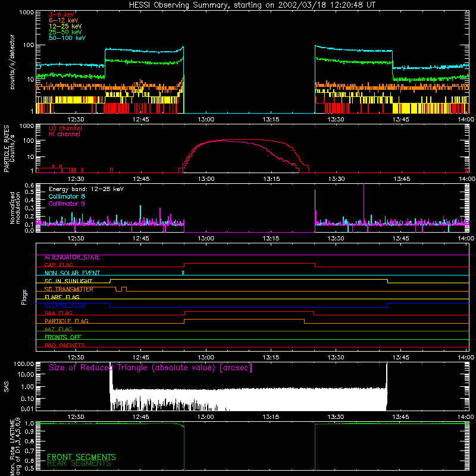
Task: Click the FRONTS_OFF flag label
Action: click(63, 337)
